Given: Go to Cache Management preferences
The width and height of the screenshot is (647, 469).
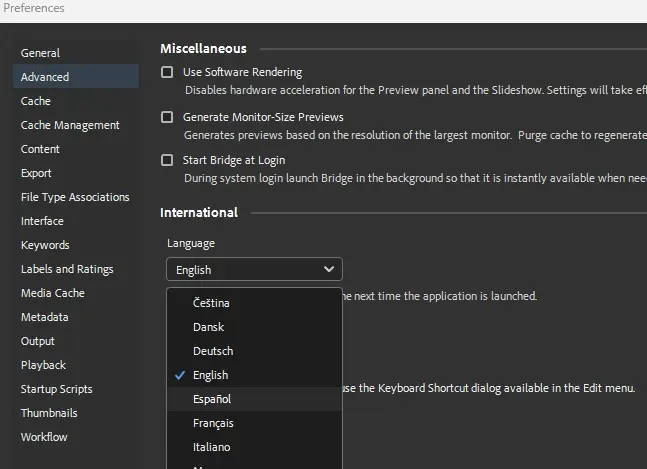Looking at the screenshot, I should [x=76, y=125].
